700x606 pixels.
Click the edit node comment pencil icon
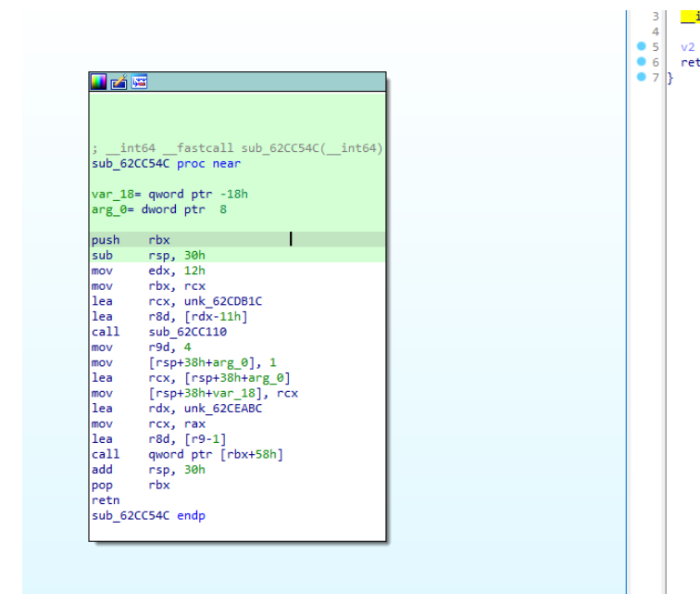119,82
